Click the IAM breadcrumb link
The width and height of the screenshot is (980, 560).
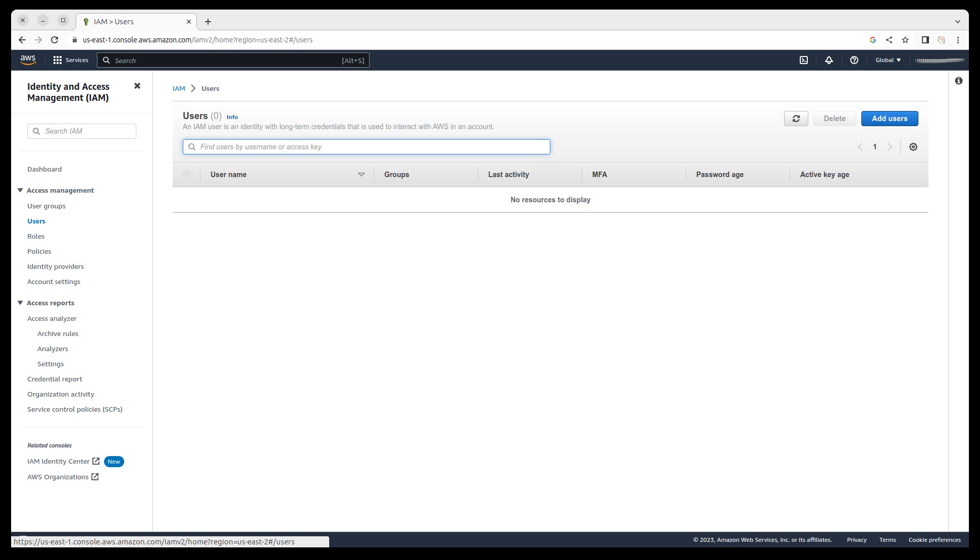coord(179,88)
